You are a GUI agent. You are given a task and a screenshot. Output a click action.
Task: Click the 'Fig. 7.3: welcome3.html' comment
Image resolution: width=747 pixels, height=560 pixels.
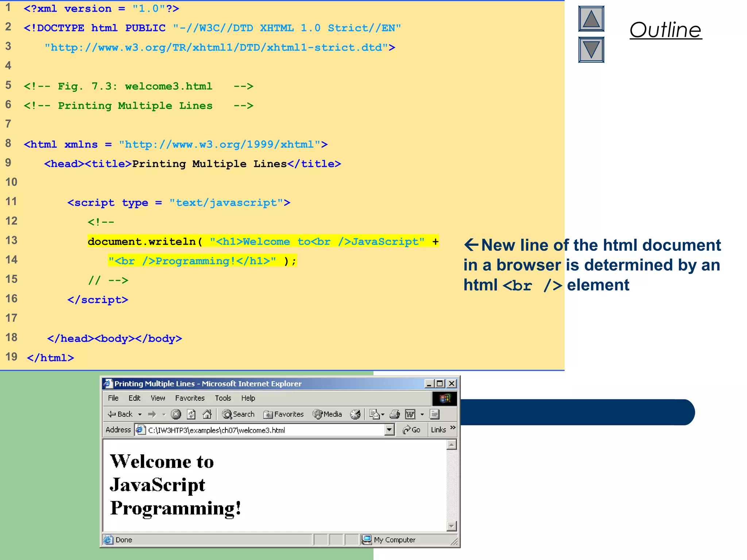tap(139, 86)
